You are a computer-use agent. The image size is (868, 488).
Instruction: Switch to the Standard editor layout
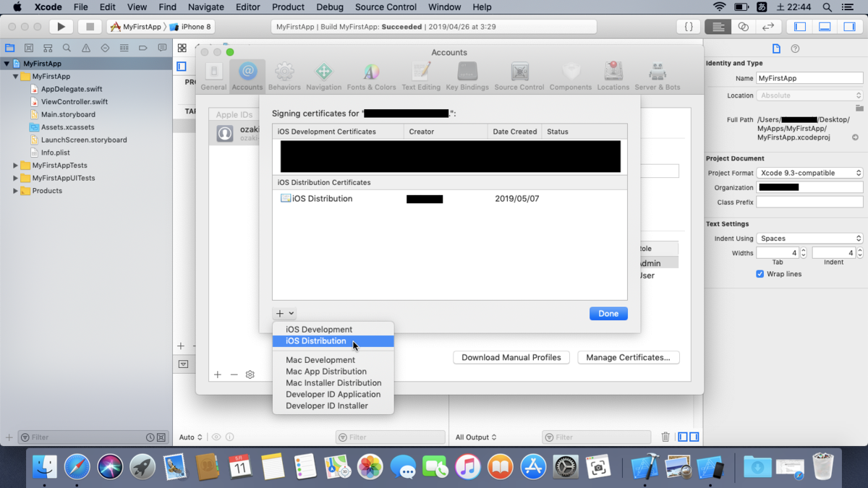tap(718, 27)
